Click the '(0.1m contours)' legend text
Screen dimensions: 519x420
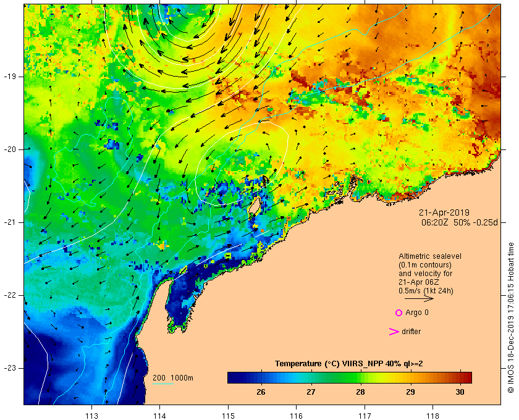[x=425, y=265]
